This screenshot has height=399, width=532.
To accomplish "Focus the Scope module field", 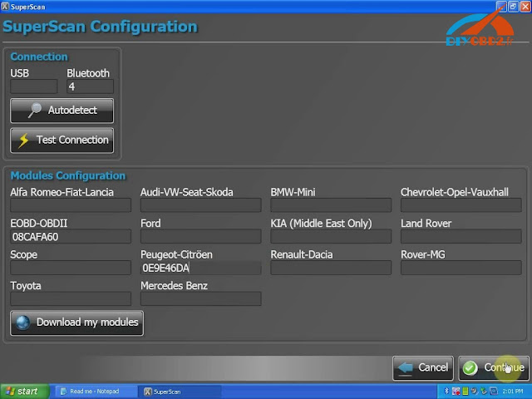I will (x=71, y=268).
